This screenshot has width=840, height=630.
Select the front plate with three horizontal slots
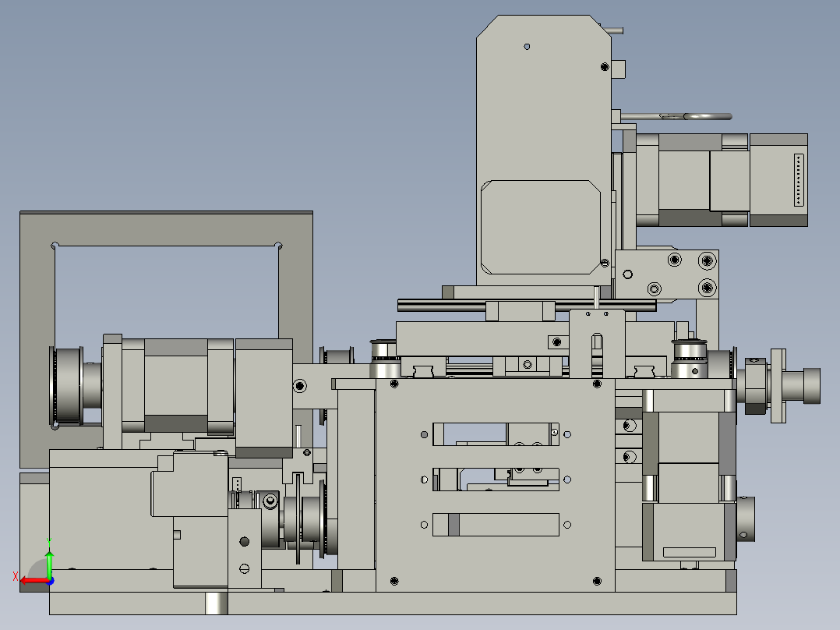click(495, 485)
